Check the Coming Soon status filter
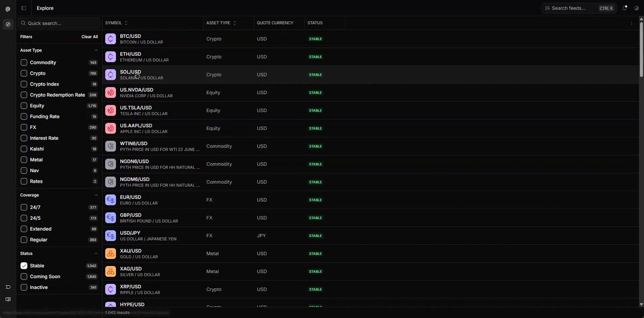Screen dimensions: 644x318 tap(24, 277)
